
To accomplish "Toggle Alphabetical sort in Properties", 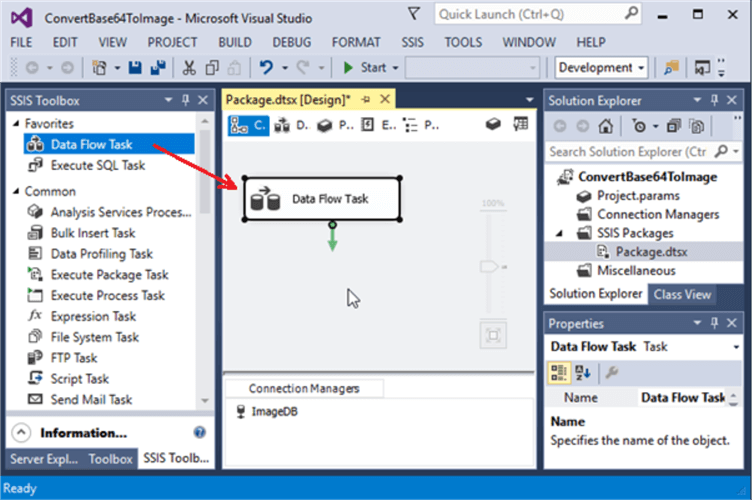I will 583,372.
